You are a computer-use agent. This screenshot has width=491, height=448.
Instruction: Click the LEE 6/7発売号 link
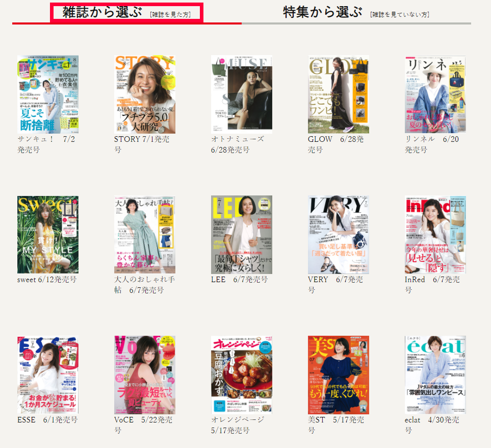[x=238, y=280]
